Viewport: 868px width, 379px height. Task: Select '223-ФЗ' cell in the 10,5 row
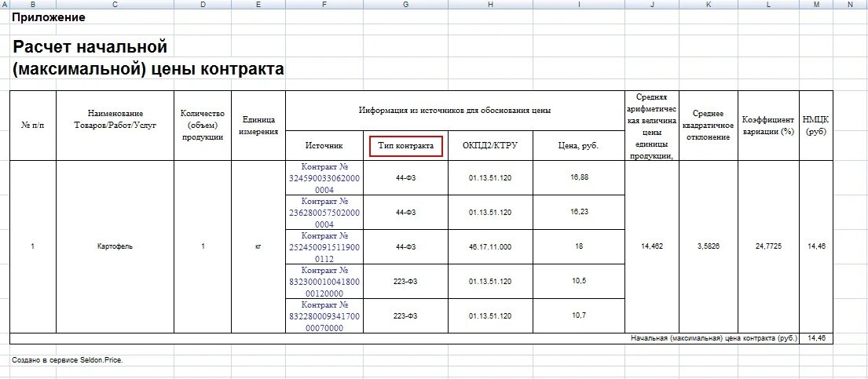click(406, 281)
